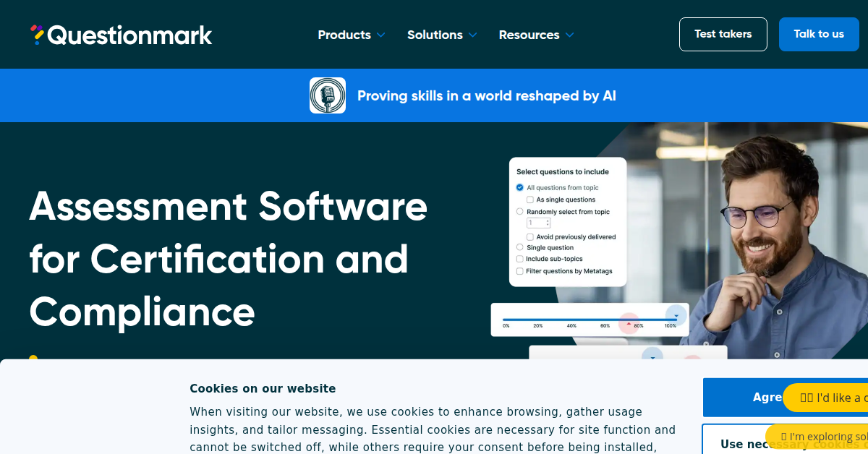Click the Solutions chevron arrow icon

tap(472, 35)
